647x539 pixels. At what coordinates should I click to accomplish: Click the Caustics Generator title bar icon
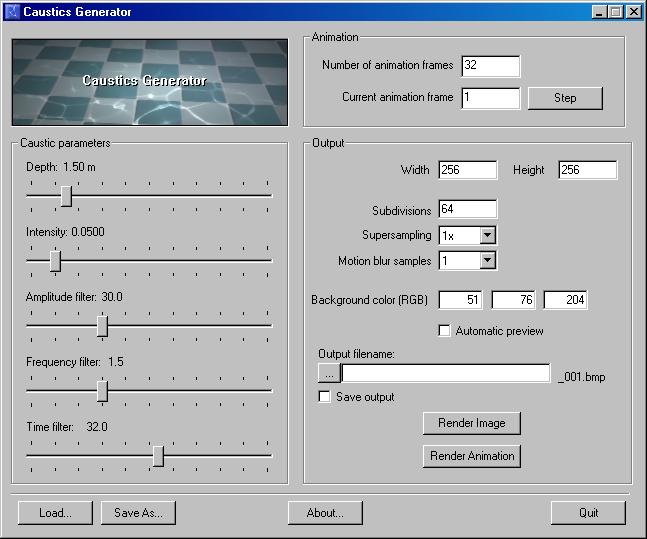coord(12,11)
